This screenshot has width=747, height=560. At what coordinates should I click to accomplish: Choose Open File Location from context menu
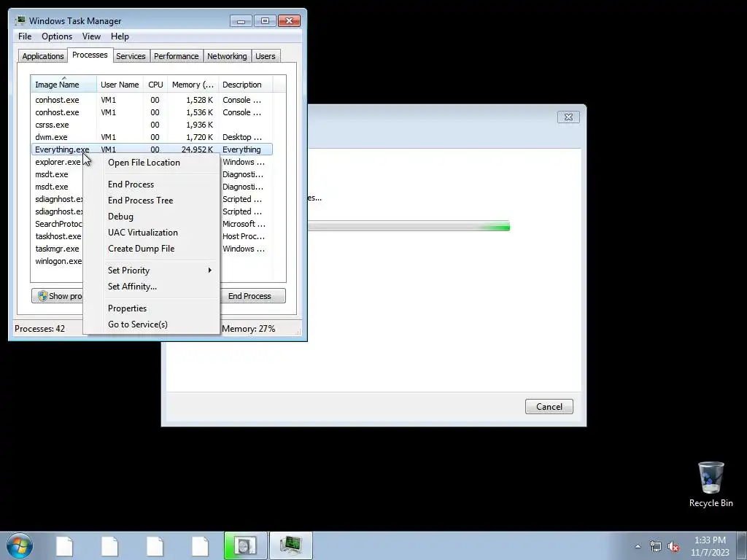(144, 163)
